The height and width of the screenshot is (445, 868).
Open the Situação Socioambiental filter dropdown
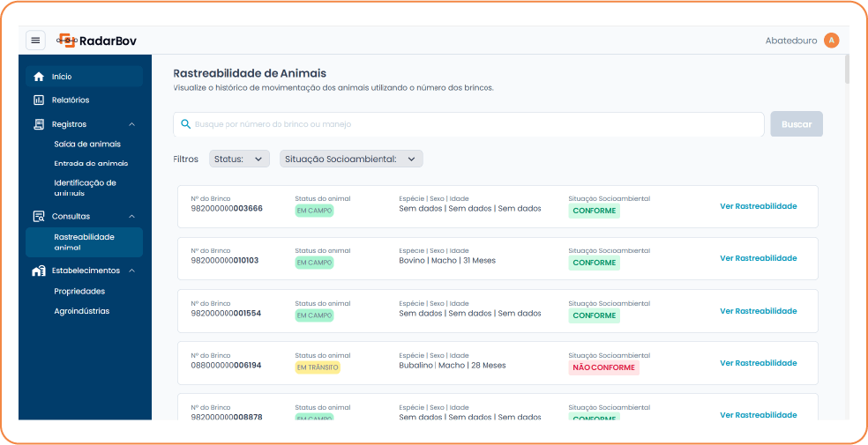pyautogui.click(x=351, y=159)
